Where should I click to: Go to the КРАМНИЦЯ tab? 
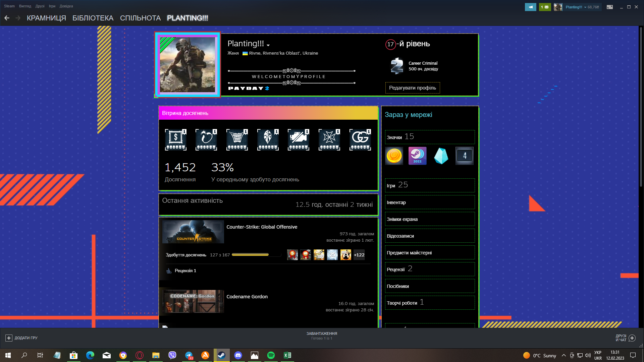point(46,18)
